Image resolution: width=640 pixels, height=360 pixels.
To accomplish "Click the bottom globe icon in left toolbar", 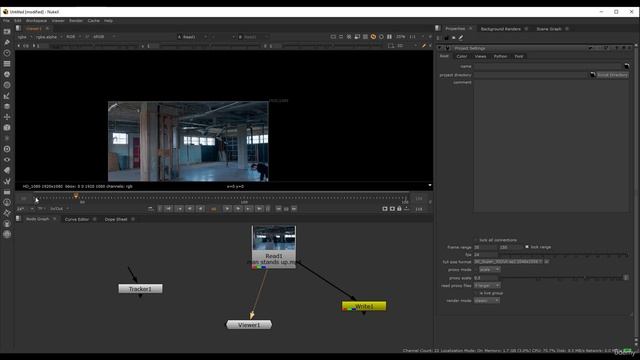I will (7, 234).
